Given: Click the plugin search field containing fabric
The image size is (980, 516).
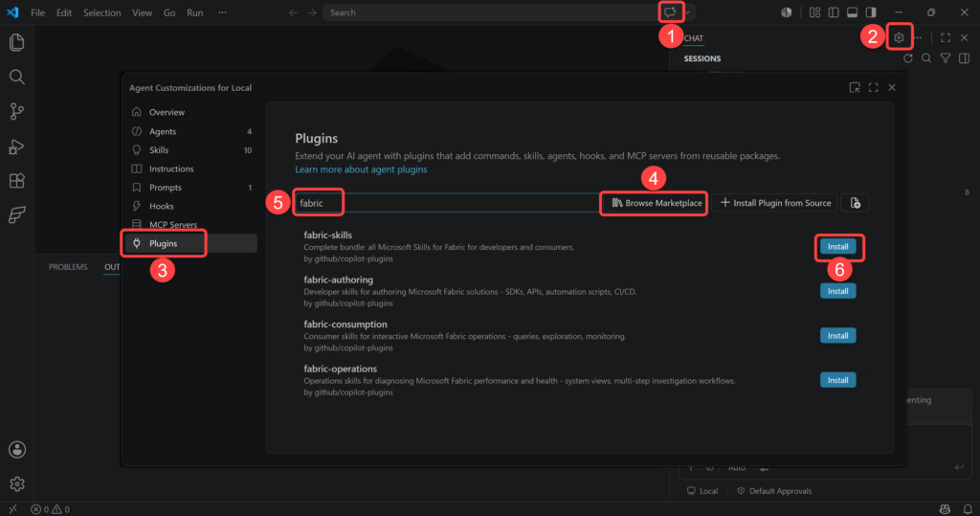Looking at the screenshot, I should tap(446, 203).
